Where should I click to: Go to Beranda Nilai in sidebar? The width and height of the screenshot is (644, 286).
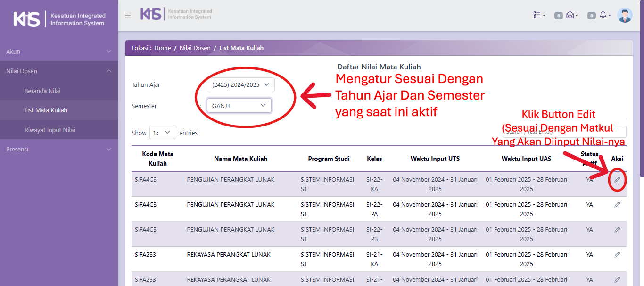coord(42,91)
